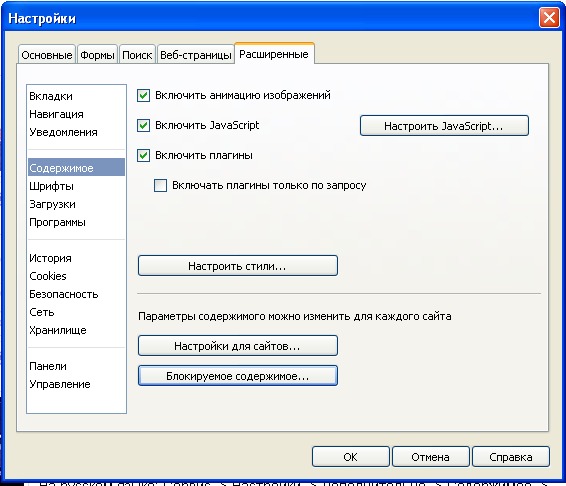Confirm settings with the OK button
The image size is (566, 486).
point(351,457)
